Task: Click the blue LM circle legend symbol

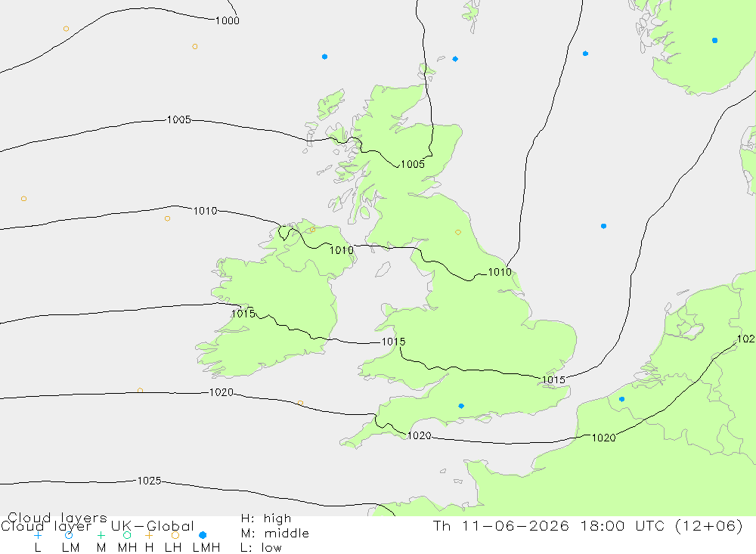Action: (x=69, y=535)
